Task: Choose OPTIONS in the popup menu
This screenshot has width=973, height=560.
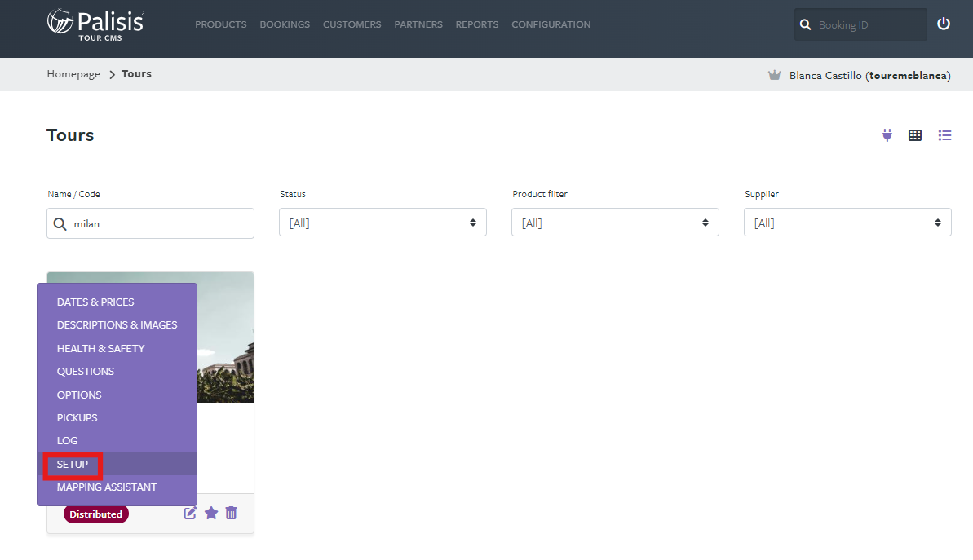Action: (x=79, y=395)
